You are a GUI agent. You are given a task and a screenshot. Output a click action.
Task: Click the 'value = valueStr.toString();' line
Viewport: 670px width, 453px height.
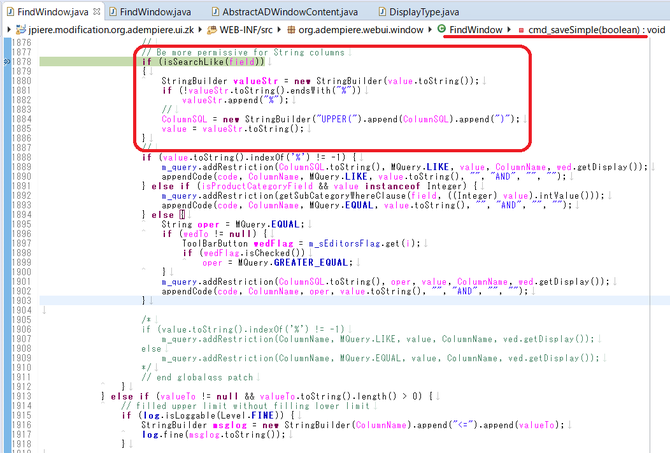click(232, 129)
